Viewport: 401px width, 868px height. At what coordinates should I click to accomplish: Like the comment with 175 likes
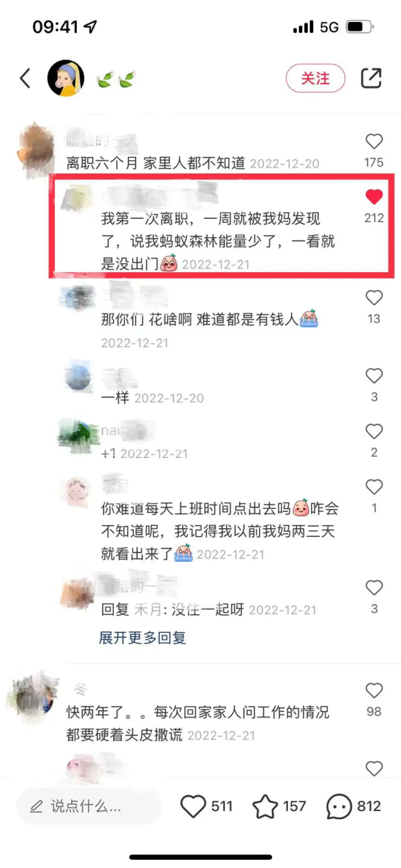point(374,142)
